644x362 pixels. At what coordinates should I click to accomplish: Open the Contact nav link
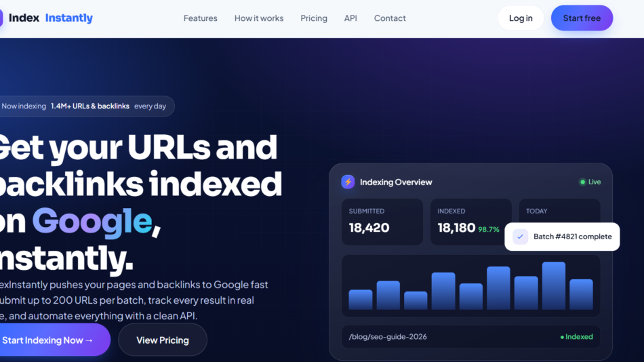tap(390, 18)
